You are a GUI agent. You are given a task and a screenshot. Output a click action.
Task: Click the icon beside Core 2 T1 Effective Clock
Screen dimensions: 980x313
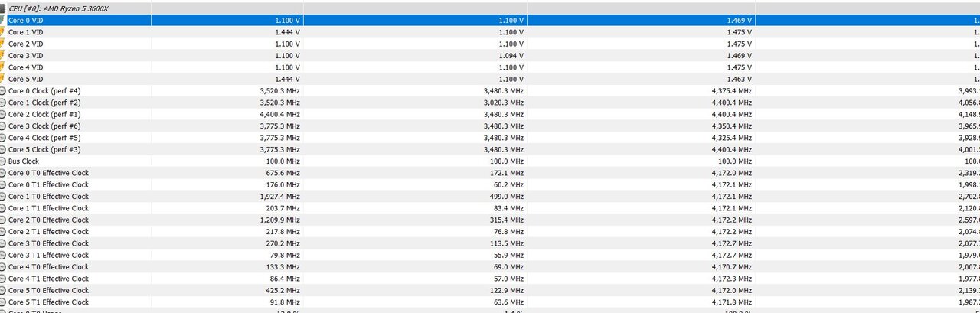click(2, 232)
